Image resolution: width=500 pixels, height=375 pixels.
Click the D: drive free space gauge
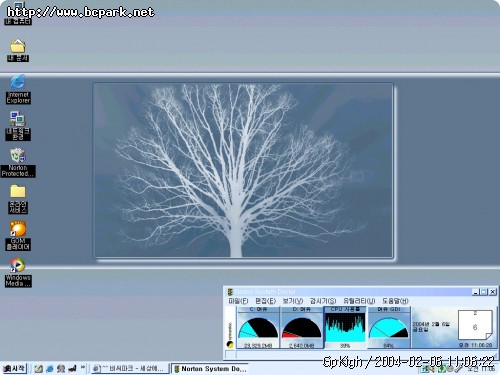302,328
